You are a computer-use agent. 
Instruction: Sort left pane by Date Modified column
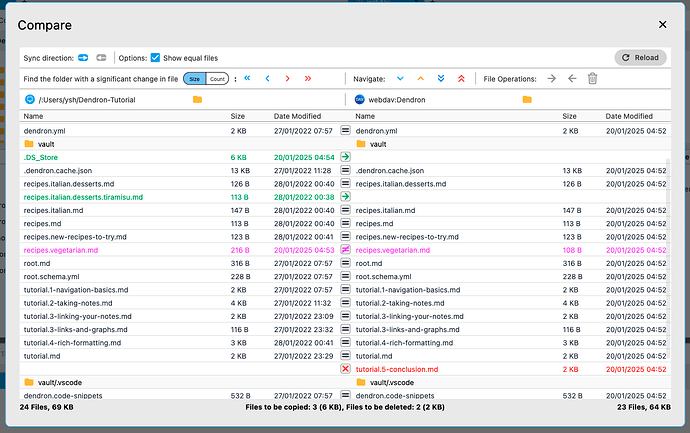297,116
